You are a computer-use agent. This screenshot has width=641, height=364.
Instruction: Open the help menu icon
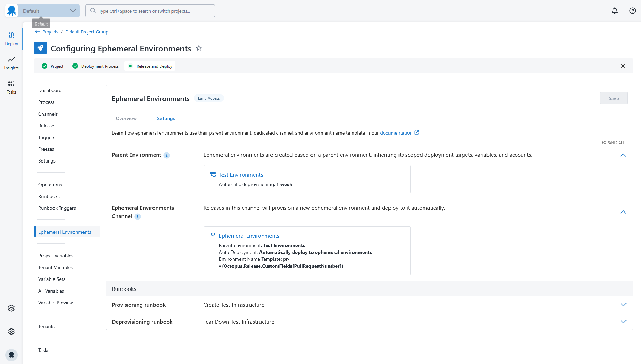coord(633,11)
